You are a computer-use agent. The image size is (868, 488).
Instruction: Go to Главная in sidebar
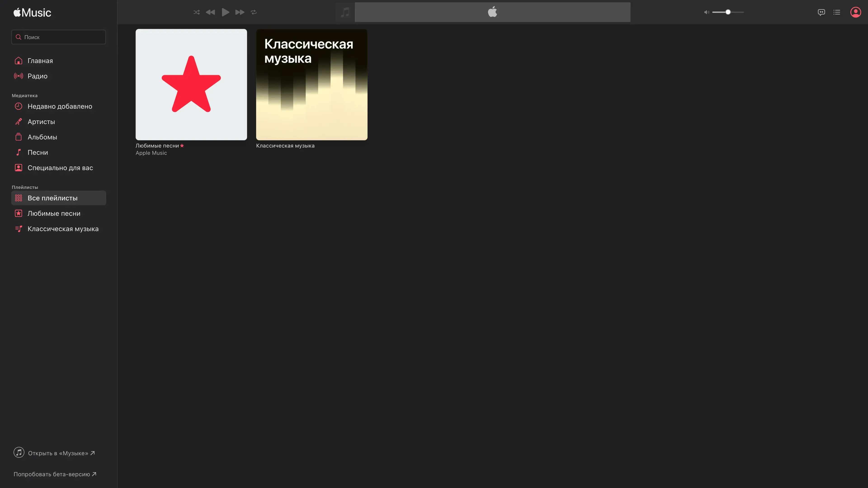coord(40,61)
